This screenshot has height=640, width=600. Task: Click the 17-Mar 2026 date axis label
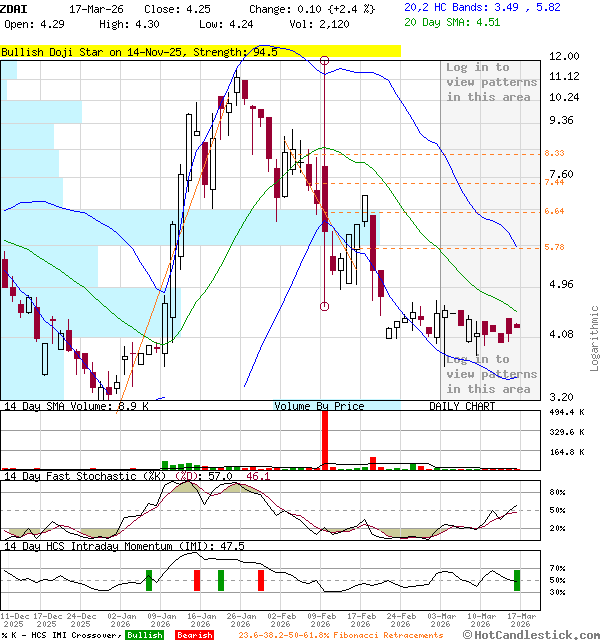[519, 620]
